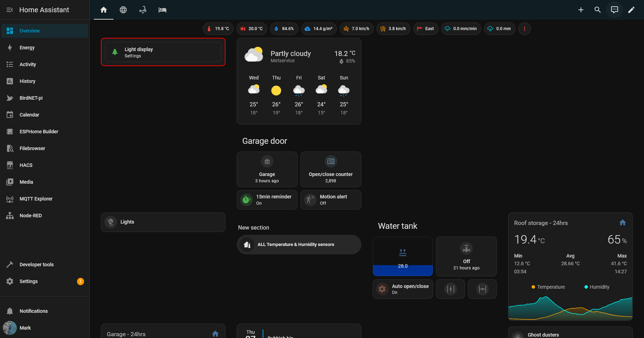Click Thursday's sunny forecast icon
This screenshot has height=338, width=644.
coord(276,91)
